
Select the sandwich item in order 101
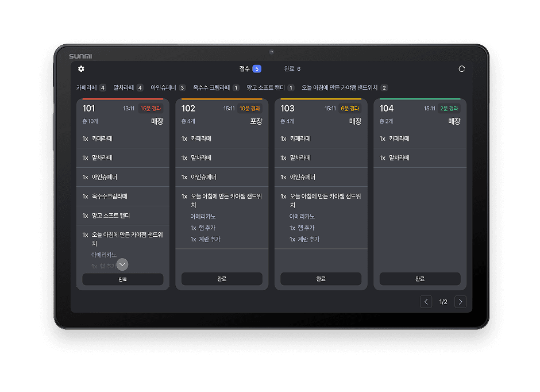(x=122, y=239)
